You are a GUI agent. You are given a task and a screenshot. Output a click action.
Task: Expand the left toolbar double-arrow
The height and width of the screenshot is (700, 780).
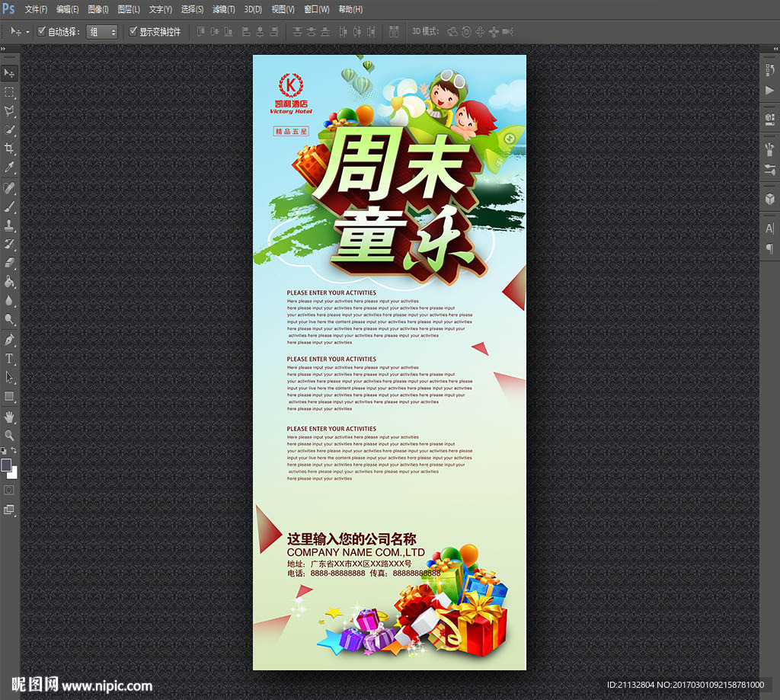click(3, 49)
